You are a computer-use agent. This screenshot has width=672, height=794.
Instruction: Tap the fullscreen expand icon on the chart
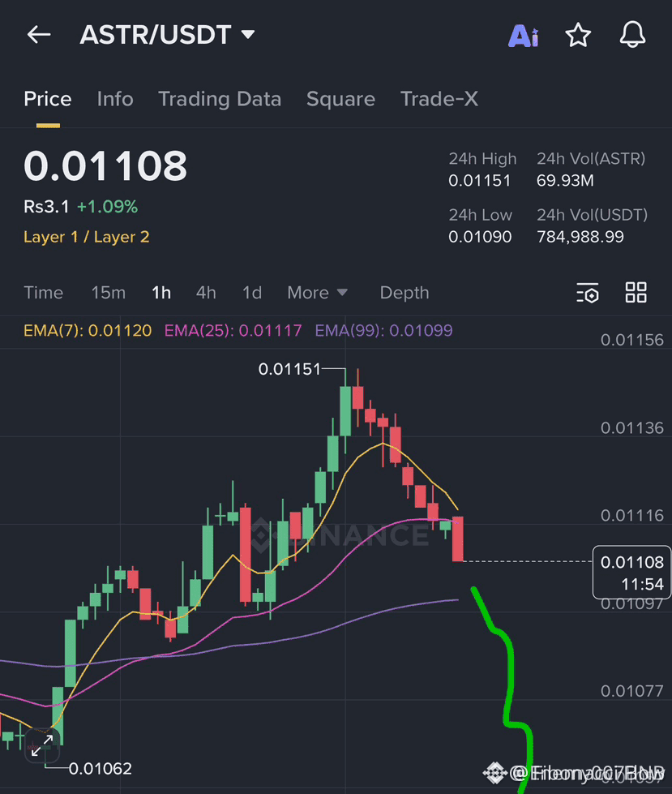click(x=42, y=745)
